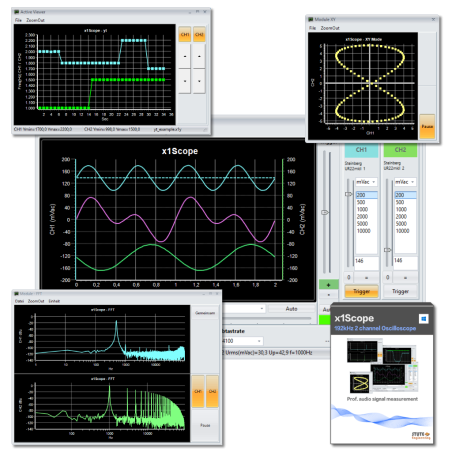452x452 pixels.
Task: Click the Stute Engineering logo on the product box
Action: (421, 435)
